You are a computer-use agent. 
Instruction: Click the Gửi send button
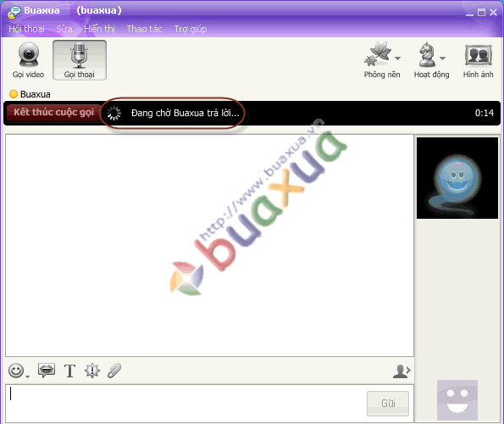388,404
